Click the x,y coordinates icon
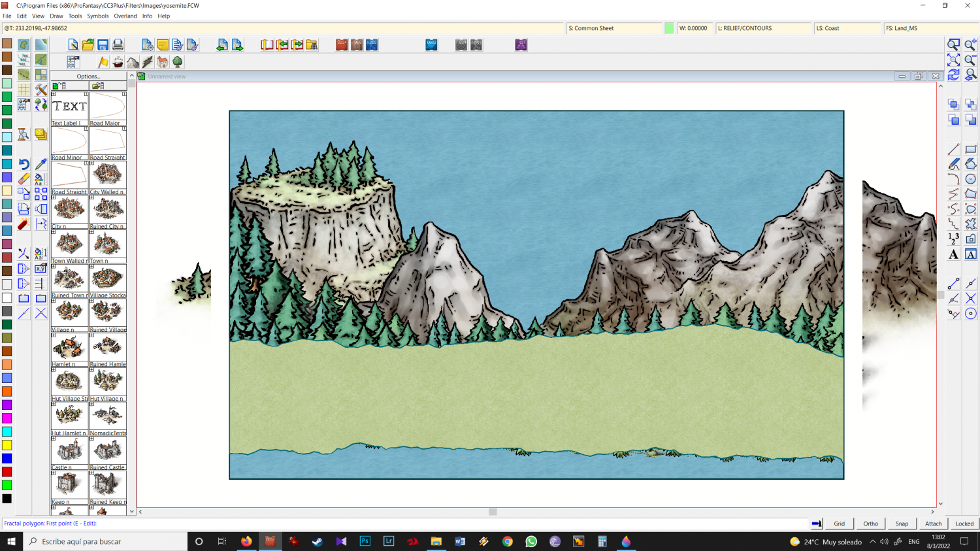The image size is (980, 551). 41,269
